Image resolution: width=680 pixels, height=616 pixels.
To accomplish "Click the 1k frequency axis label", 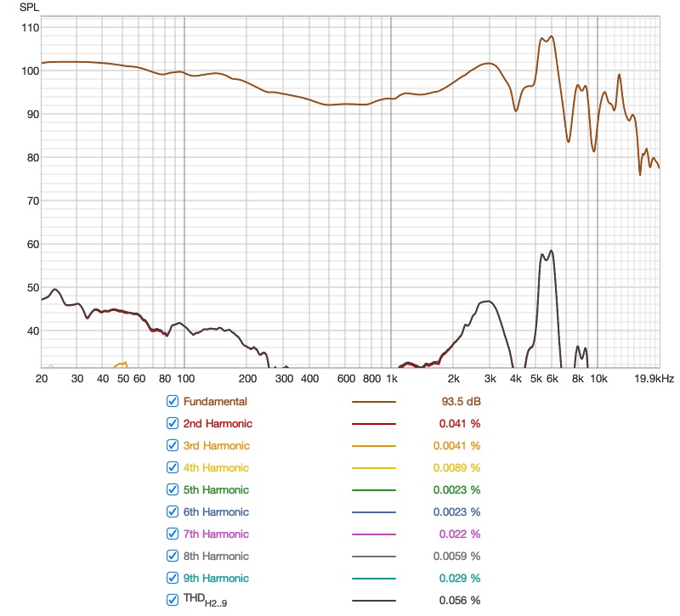I will pos(392,378).
